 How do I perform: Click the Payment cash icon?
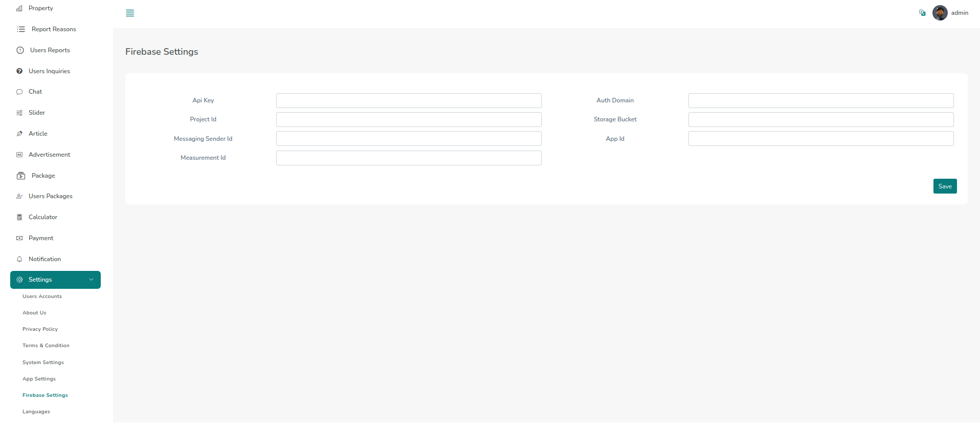coord(19,238)
